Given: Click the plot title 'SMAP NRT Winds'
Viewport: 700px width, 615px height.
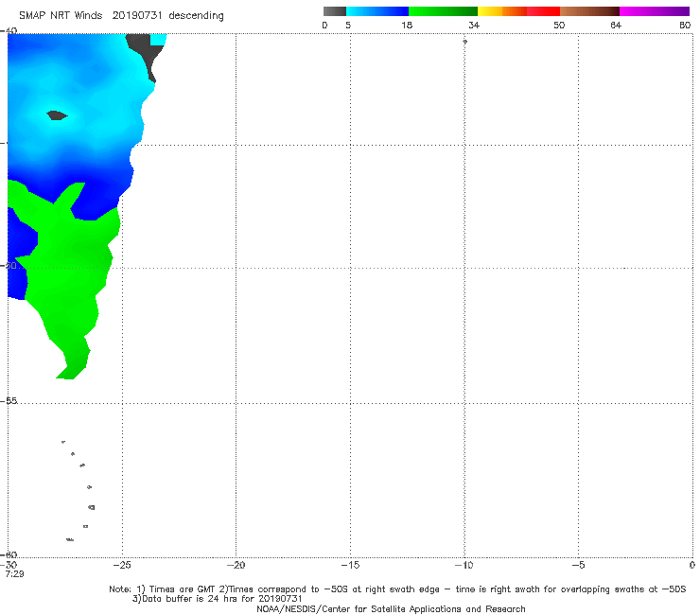Looking at the screenshot, I should tap(61, 15).
